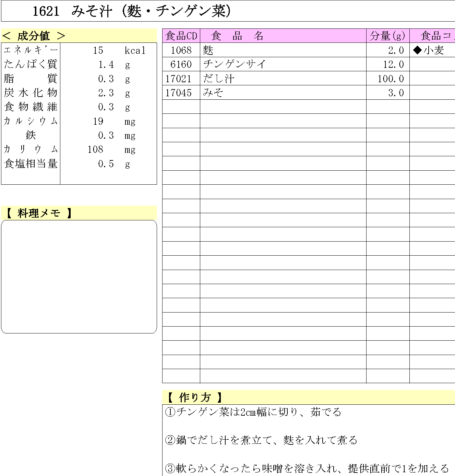The image size is (455, 476).
Task: Click the みそ ingredient name cell
Action: pos(213,93)
